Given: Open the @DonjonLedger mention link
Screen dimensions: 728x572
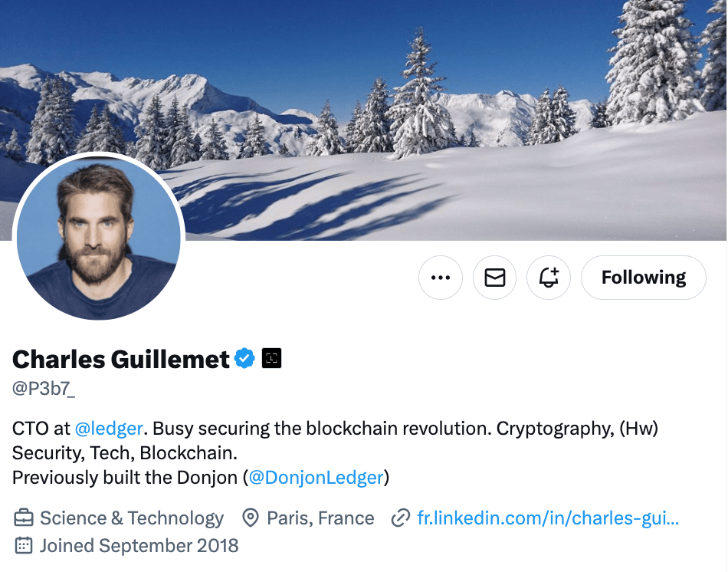Looking at the screenshot, I should (316, 478).
